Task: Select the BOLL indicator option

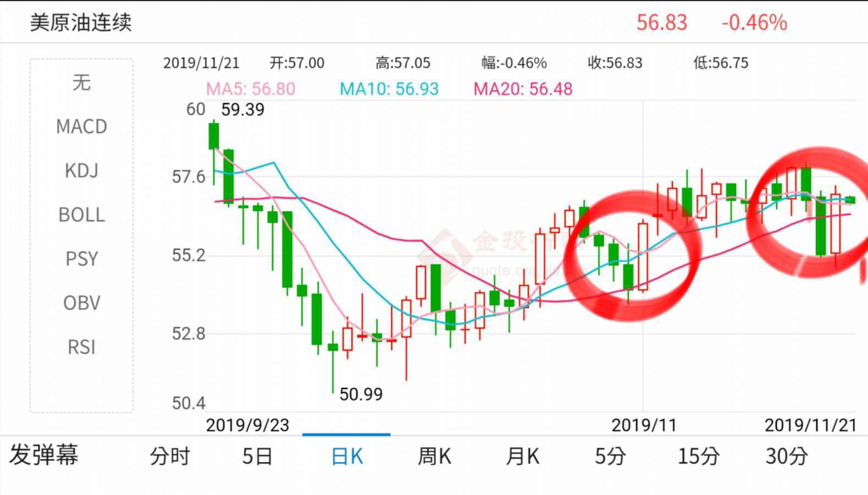Action: 81,215
